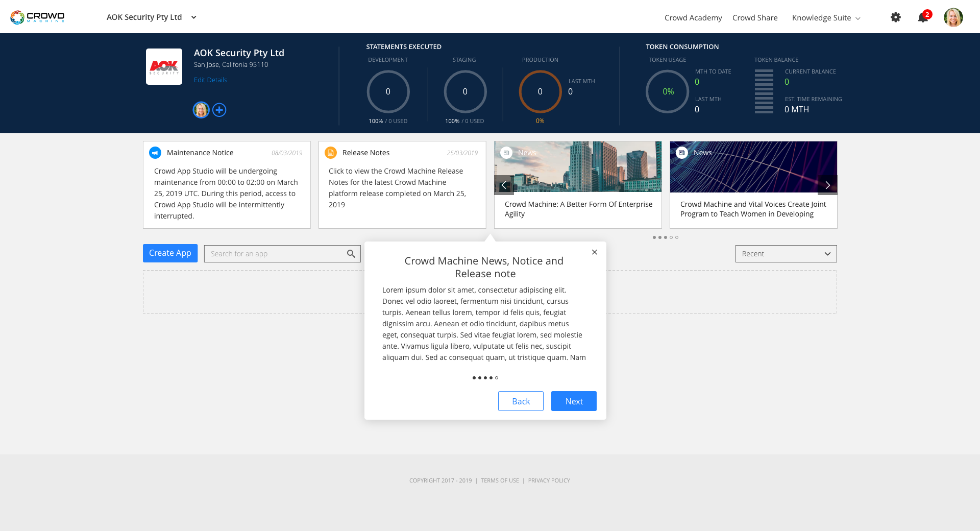Open the Maintenance Notice card text
This screenshot has height=531, width=980.
(x=226, y=194)
